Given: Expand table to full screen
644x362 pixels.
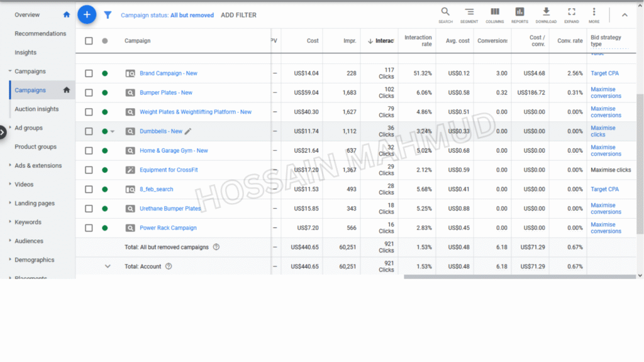Looking at the screenshot, I should click(571, 15).
